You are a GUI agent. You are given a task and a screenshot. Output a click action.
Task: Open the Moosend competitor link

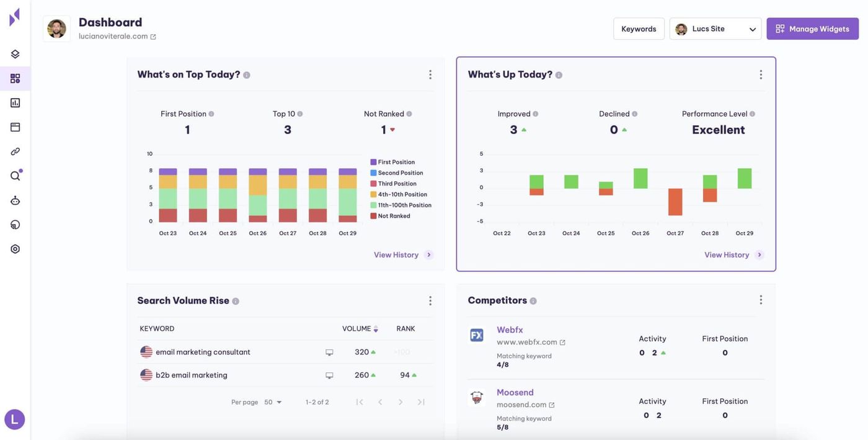coord(515,393)
